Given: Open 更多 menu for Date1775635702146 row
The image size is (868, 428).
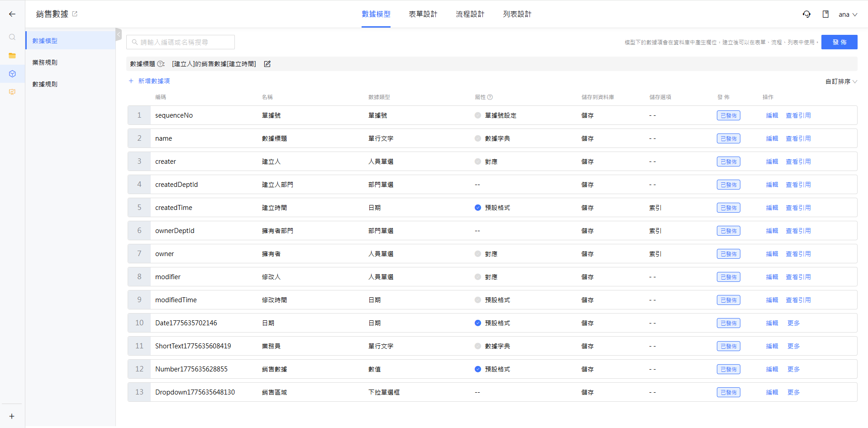Looking at the screenshot, I should (794, 323).
